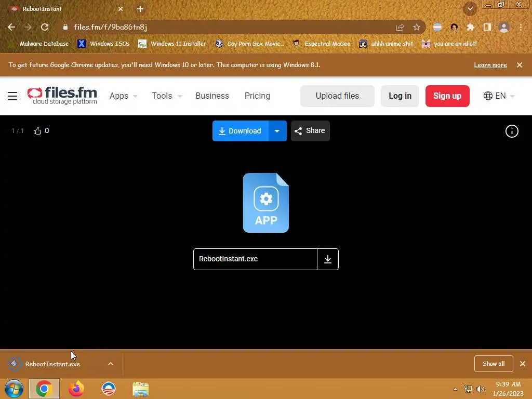The height and width of the screenshot is (399, 532).
Task: Click the Obama logo taskbar icon
Action: (x=109, y=389)
